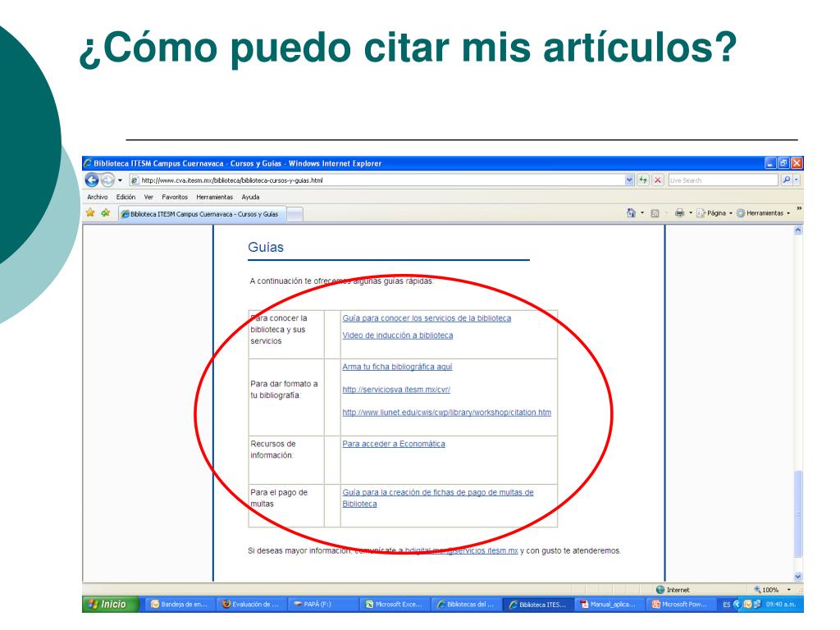Click the Print icon
Viewport: 840px width, 630px height.
point(679,213)
